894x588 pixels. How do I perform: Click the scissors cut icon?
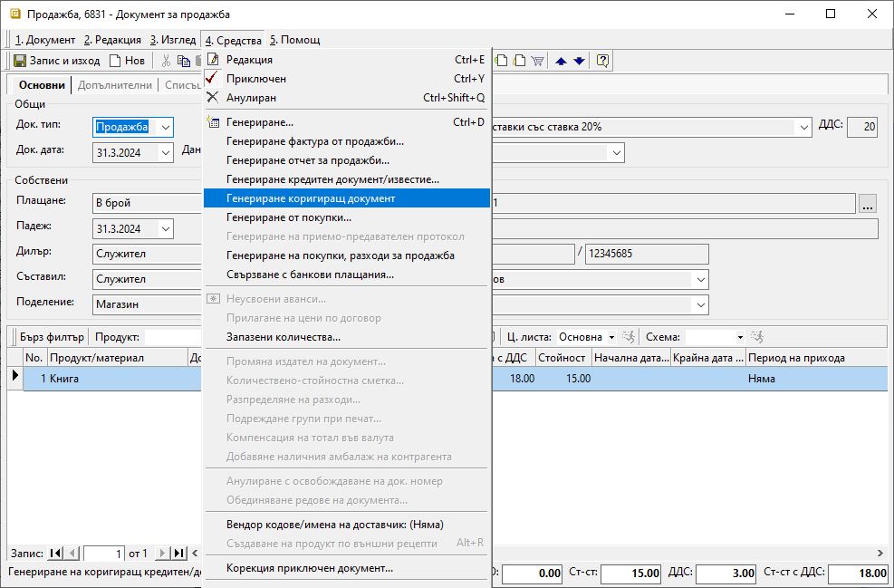coord(165,61)
